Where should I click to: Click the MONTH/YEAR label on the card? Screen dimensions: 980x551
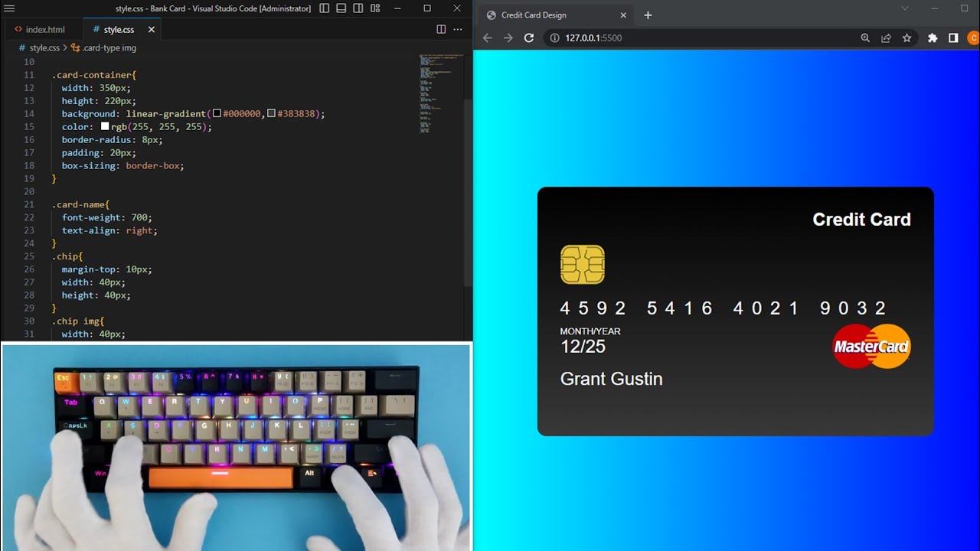(590, 331)
